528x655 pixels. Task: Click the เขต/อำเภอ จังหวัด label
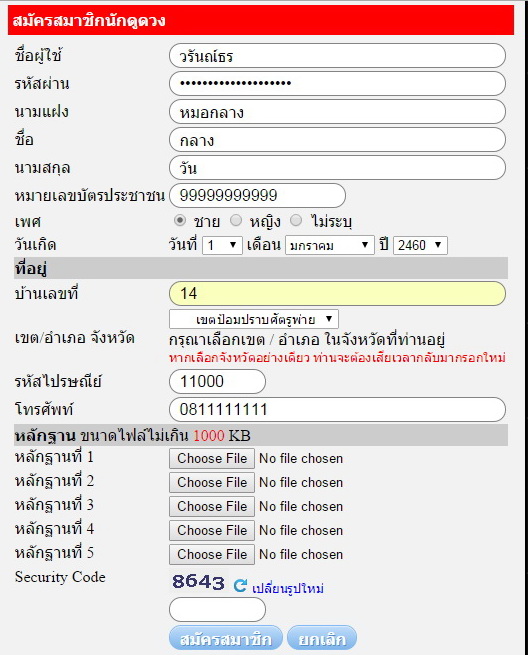click(74, 338)
